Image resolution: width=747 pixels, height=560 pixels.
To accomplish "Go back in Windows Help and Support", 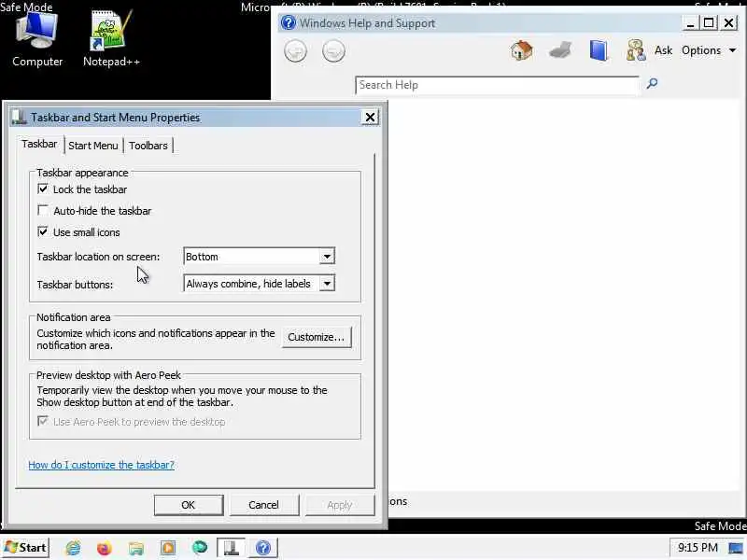I will click(295, 51).
